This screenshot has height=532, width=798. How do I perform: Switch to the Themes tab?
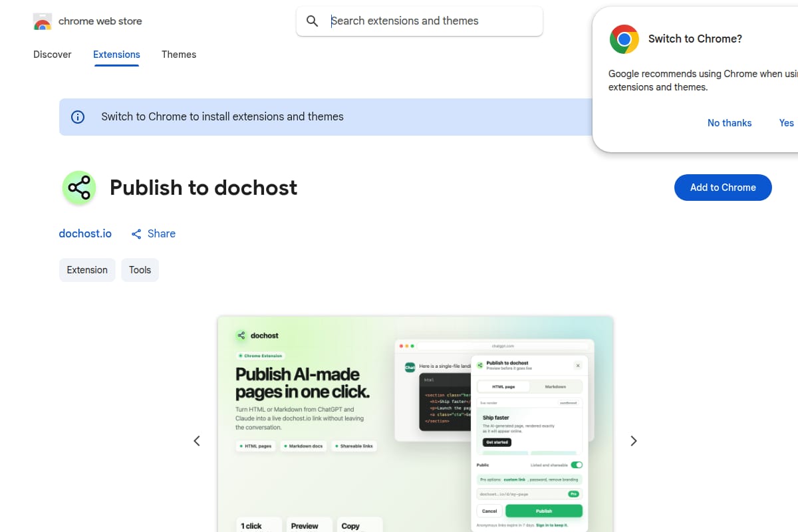[179, 55]
